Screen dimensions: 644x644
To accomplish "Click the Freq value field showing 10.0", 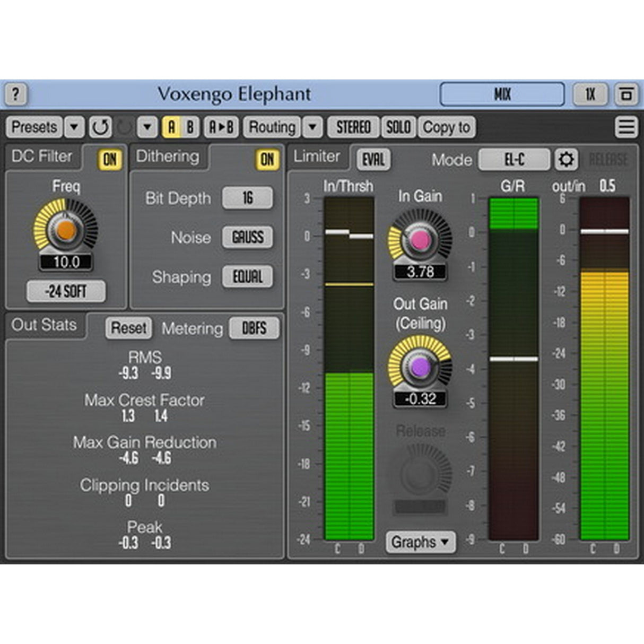I will tap(66, 261).
